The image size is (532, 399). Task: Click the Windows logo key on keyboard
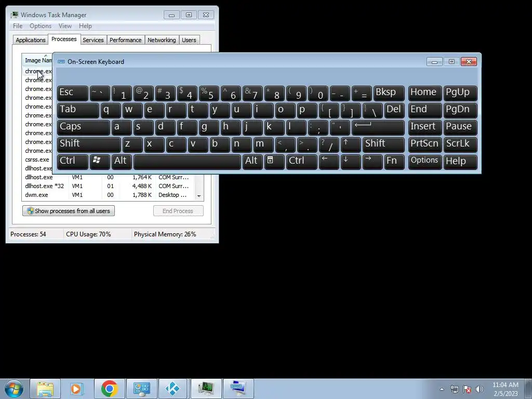coord(99,162)
